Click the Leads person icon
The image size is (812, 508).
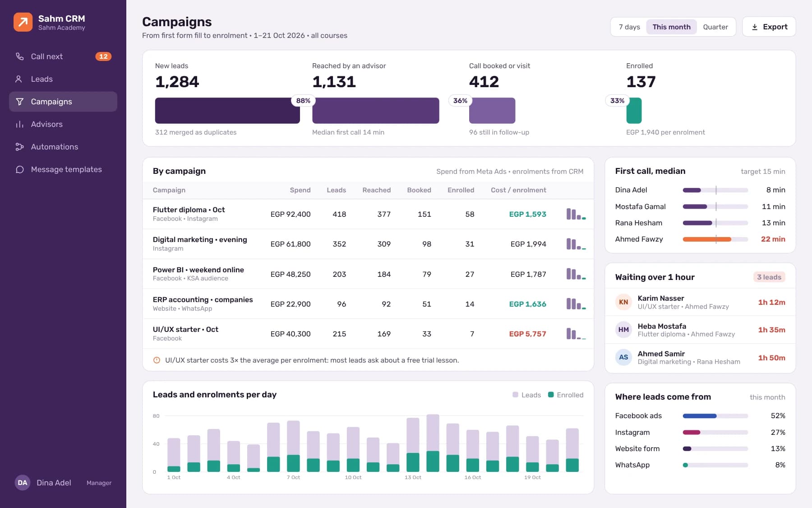(19, 79)
